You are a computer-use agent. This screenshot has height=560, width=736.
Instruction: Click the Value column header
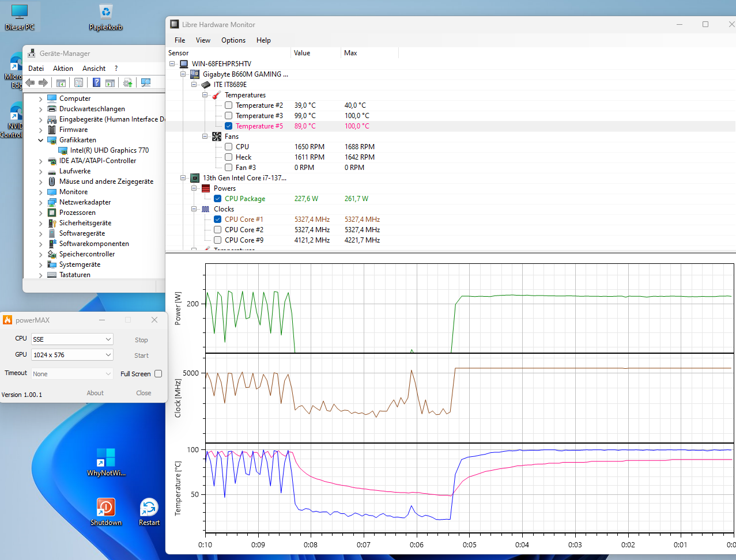316,53
